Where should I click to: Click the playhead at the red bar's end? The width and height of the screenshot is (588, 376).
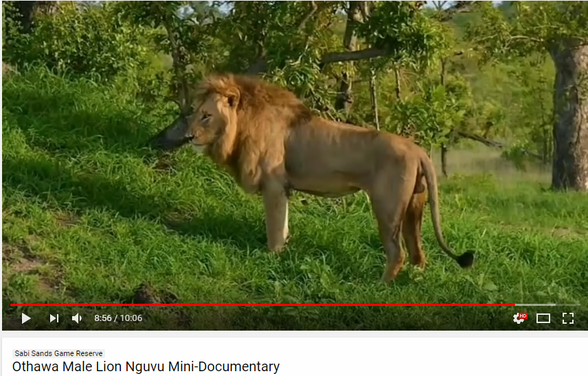[x=515, y=305]
